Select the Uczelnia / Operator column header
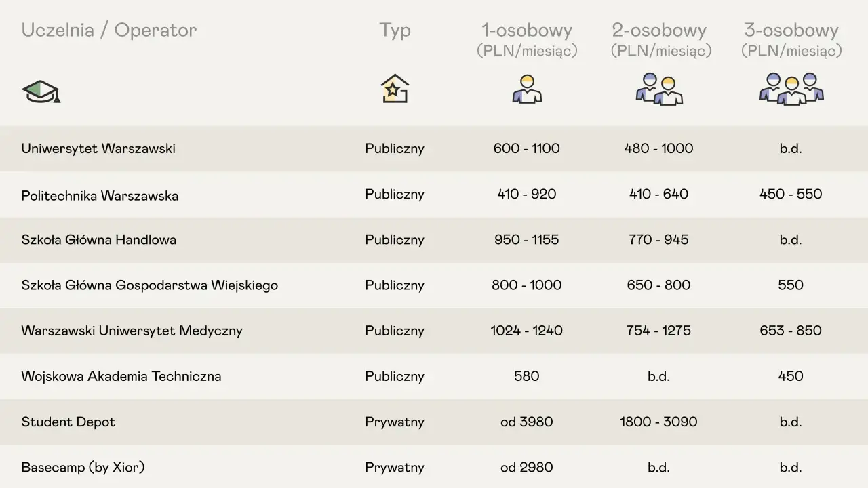This screenshot has height=488, width=868. coord(109,30)
